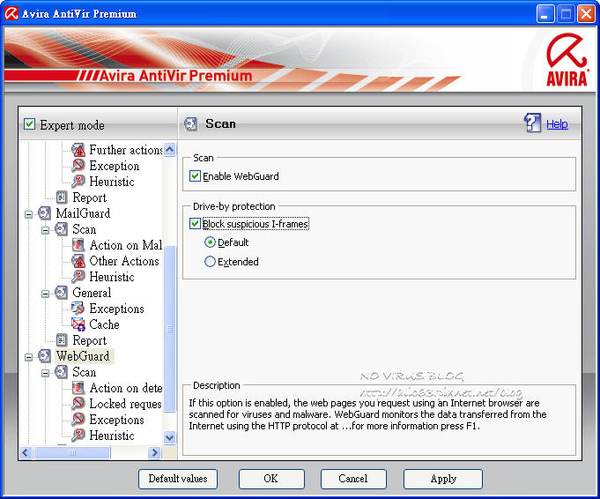Click the Further actions tree icon
600x499 pixels.
click(x=78, y=150)
